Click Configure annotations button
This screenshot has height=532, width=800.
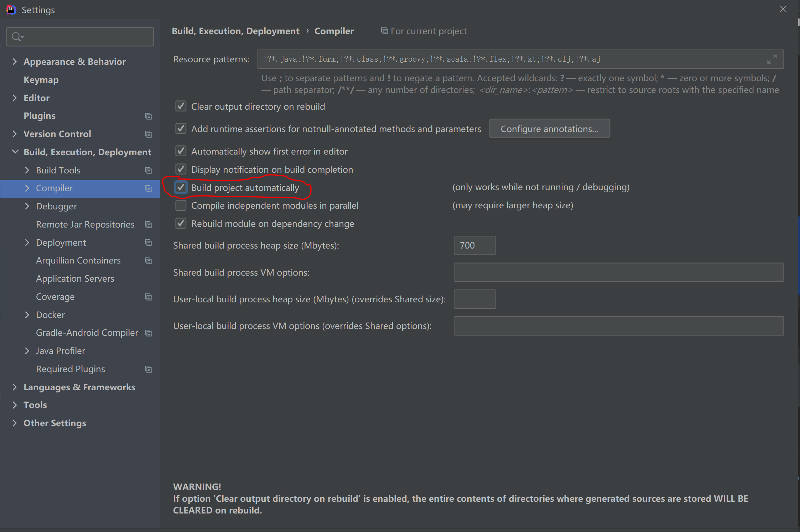click(549, 129)
